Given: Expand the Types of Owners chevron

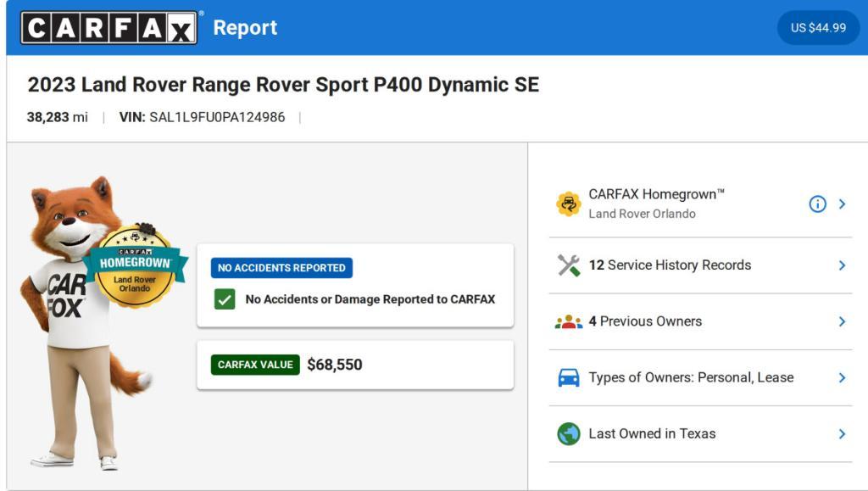Looking at the screenshot, I should [x=842, y=377].
